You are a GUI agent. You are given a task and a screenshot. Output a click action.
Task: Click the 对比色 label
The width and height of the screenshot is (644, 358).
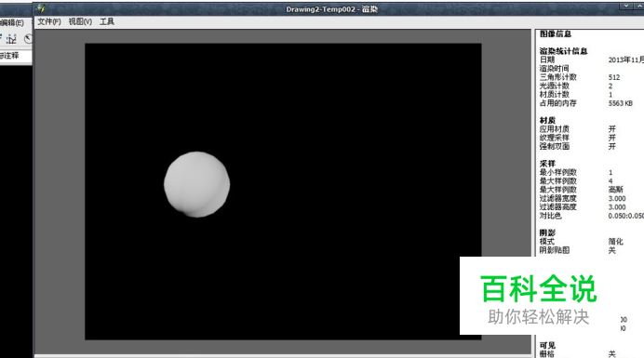pyautogui.click(x=550, y=215)
